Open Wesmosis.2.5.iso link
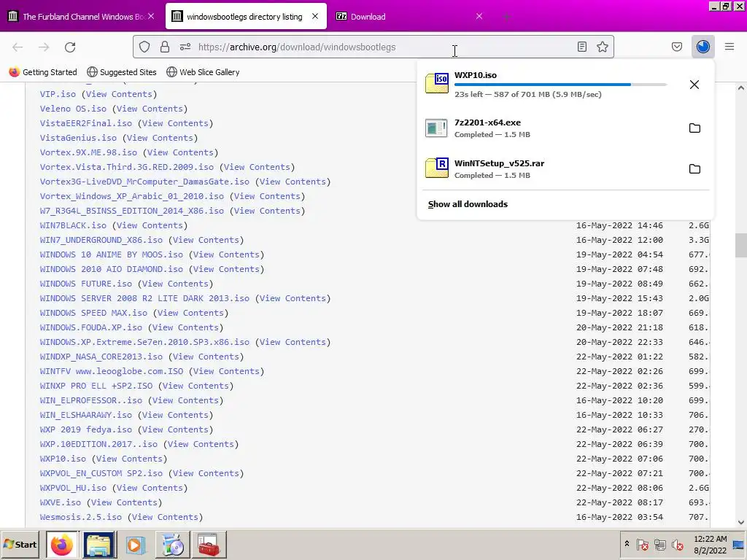The width and height of the screenshot is (747, 560). click(x=80, y=517)
